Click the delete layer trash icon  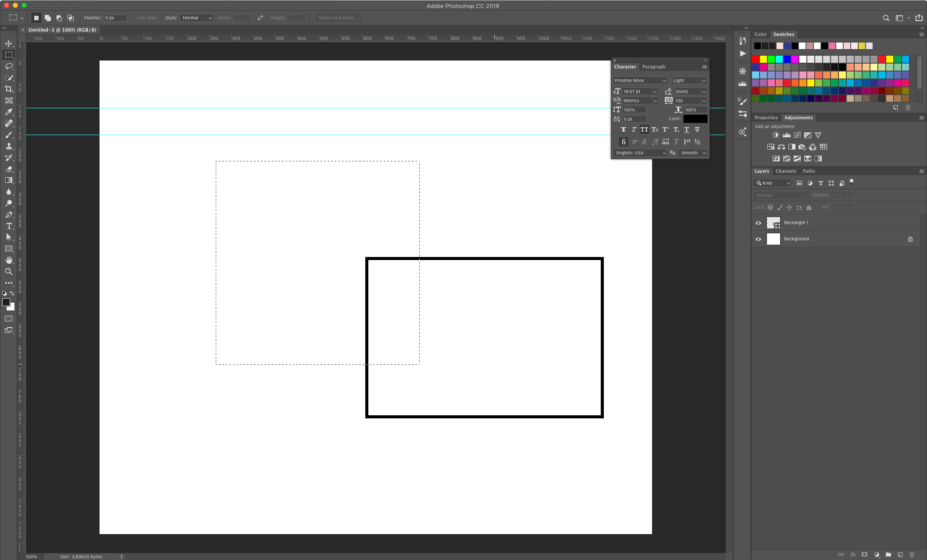(912, 555)
